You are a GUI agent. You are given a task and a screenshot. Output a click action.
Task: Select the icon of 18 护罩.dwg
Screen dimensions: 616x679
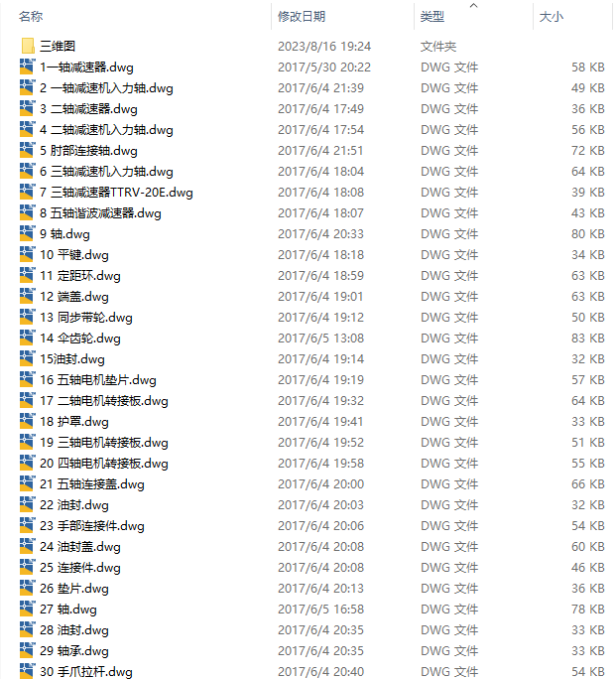27,421
